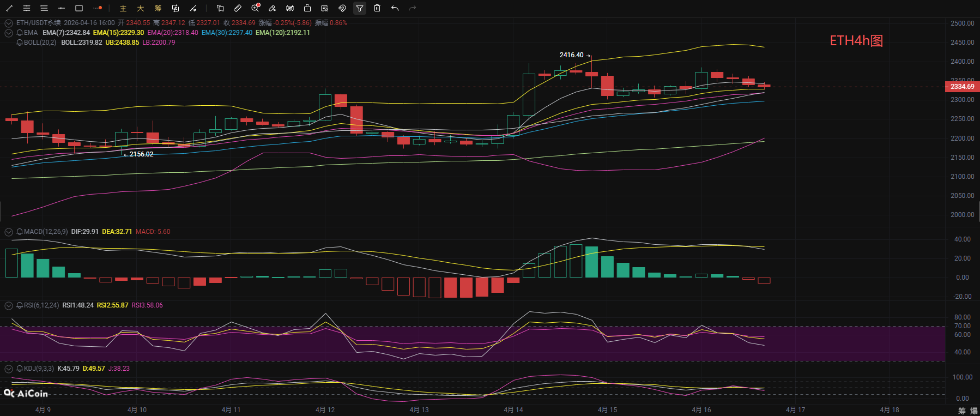Click the 筹 button at bottom right

tap(962, 410)
